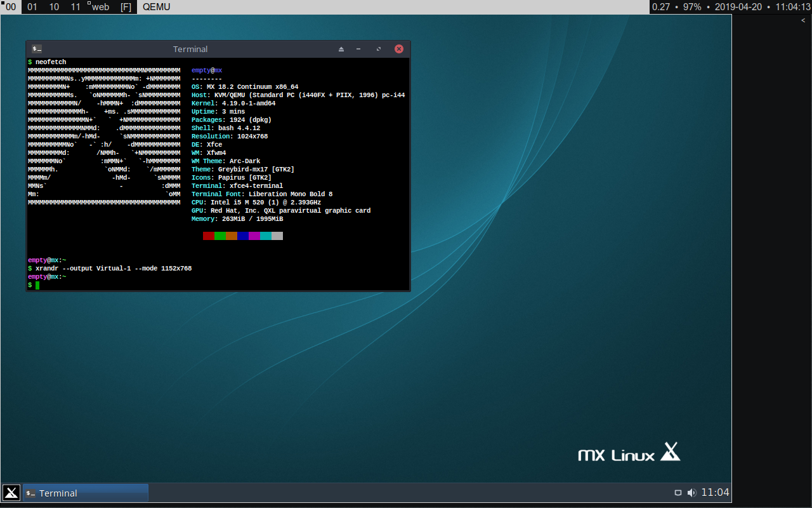Click the Terminal window title text
Screen dimensions: 812x508
coord(190,49)
